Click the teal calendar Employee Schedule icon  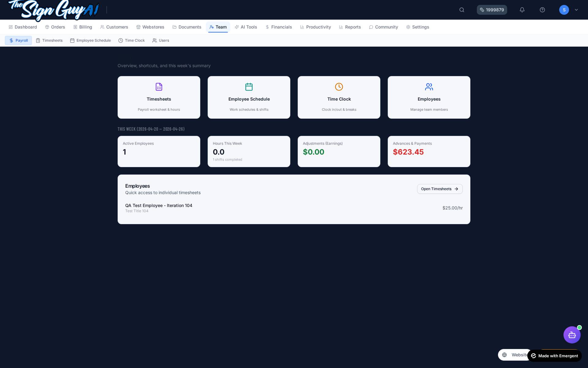pyautogui.click(x=249, y=87)
